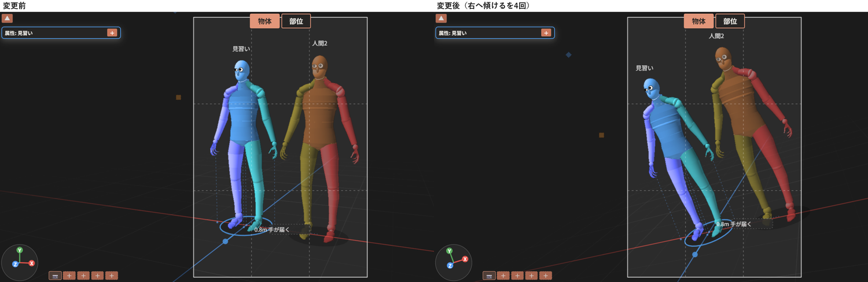Viewport: 868px width, 282px height.
Task: Click the camera snapshot slot in 変更後 view
Action: pos(489,276)
